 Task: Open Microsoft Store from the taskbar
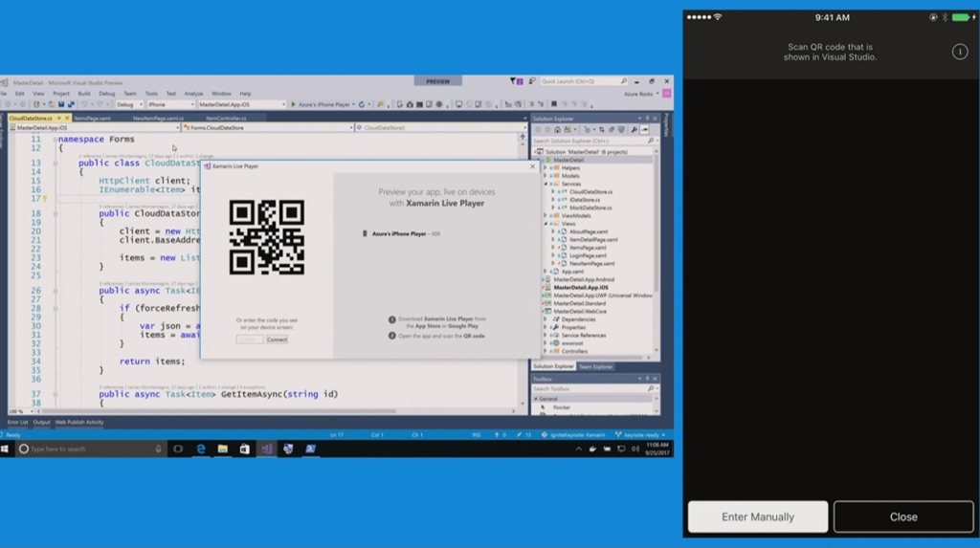point(245,449)
